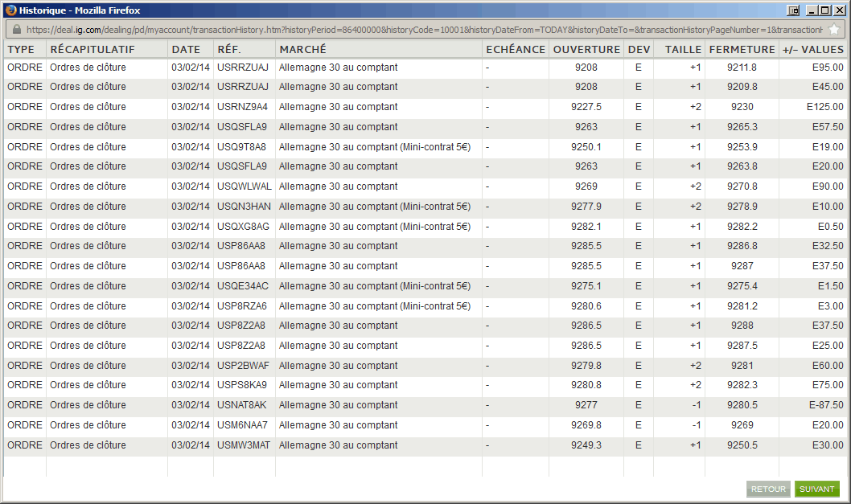Click the OUVERTURE column header
The width and height of the screenshot is (851, 504).
[586, 49]
